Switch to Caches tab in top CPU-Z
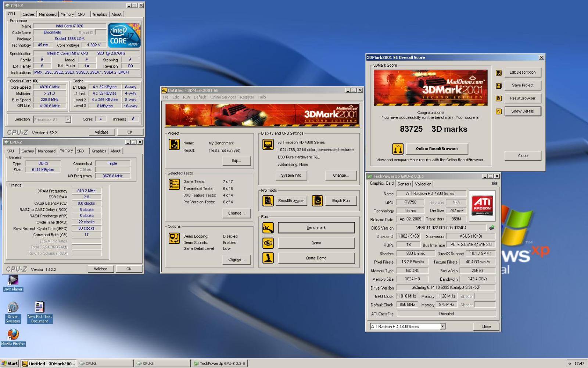This screenshot has width=588, height=368. click(x=28, y=14)
